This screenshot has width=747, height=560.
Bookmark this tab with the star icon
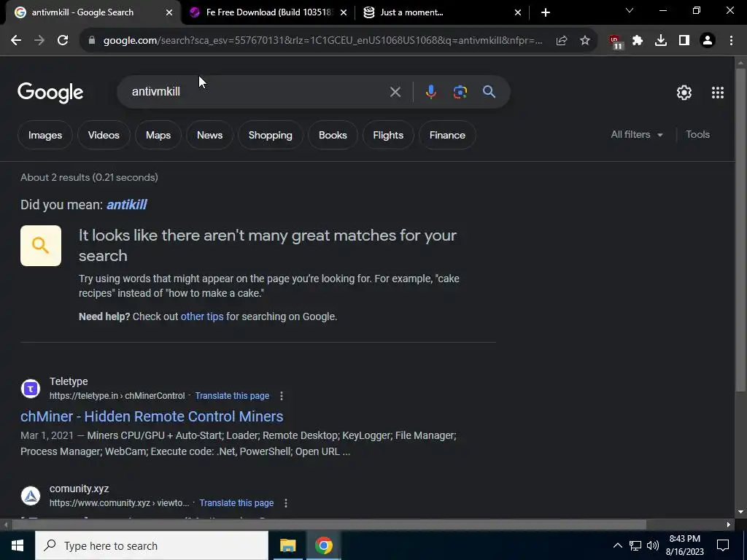click(585, 41)
